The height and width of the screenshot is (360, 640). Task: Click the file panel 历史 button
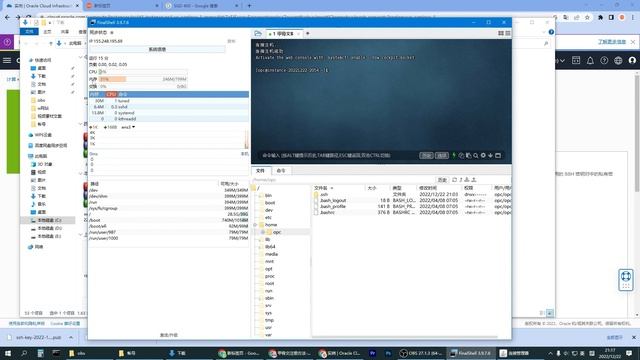click(x=442, y=180)
